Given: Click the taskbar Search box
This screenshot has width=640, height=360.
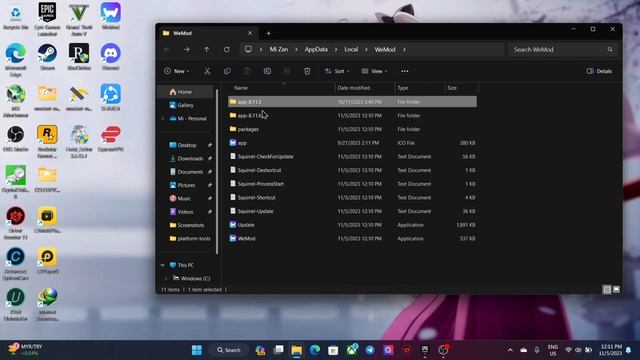Looking at the screenshot, I should point(229,350).
